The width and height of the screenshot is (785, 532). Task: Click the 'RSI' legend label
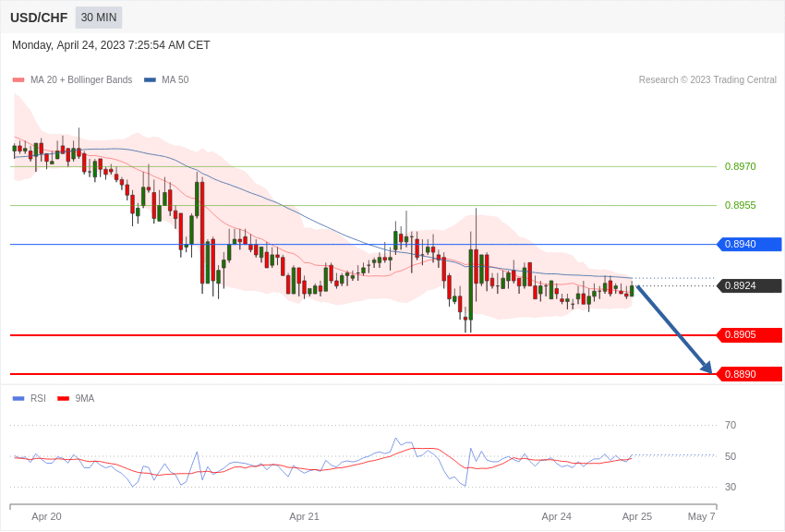coord(38,398)
